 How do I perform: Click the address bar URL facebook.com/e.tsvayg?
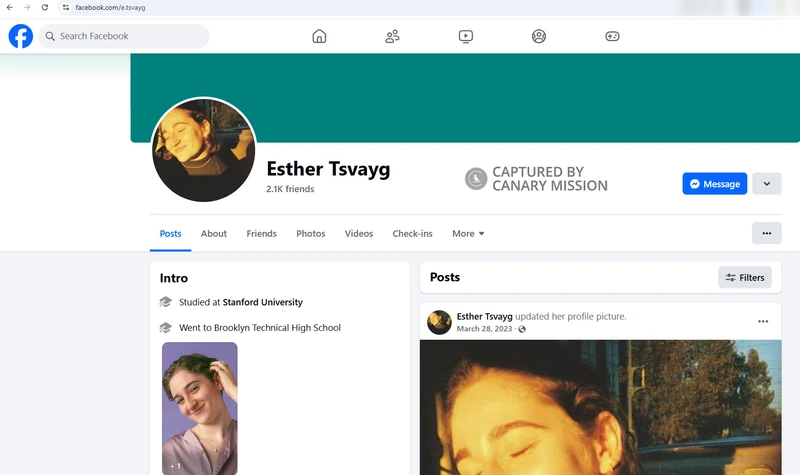[110, 8]
